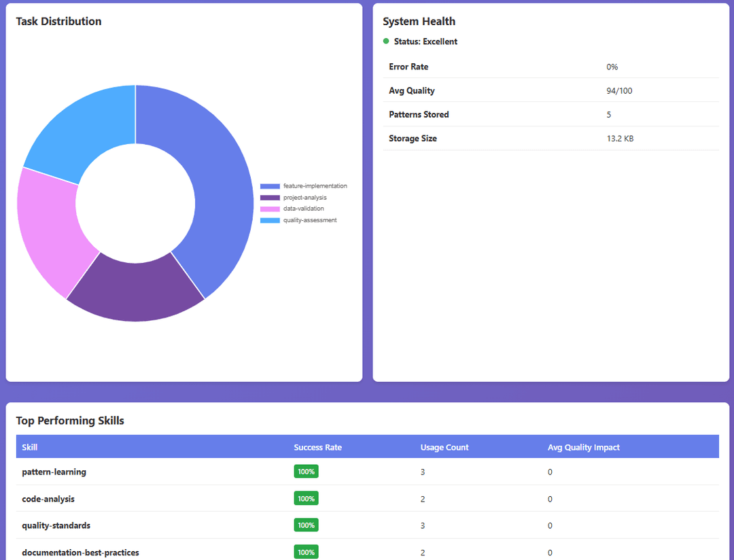Toggle data-validation legend color box
The height and width of the screenshot is (560, 734).
tap(270, 209)
